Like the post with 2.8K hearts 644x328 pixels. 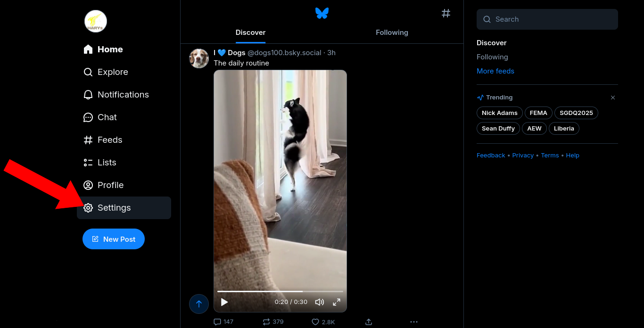[323, 322]
